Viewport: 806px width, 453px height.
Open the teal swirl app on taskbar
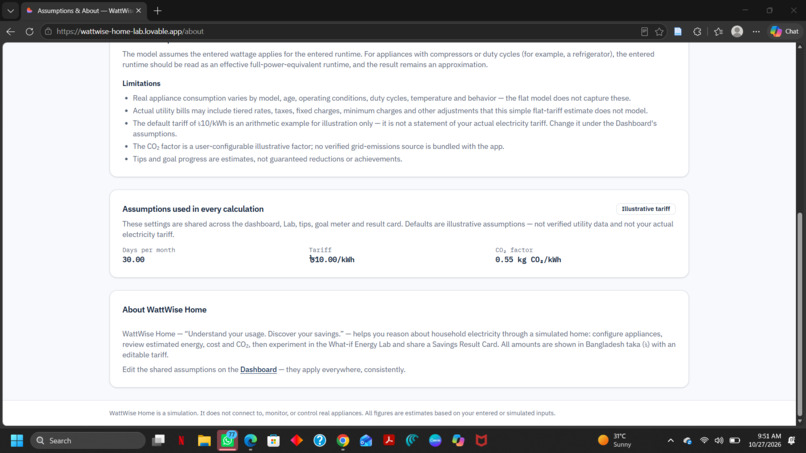412,441
